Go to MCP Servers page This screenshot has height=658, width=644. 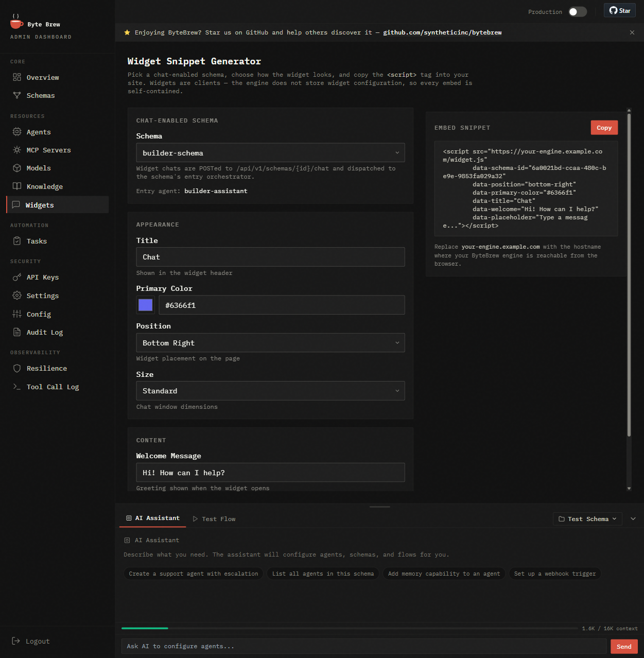[x=57, y=150]
